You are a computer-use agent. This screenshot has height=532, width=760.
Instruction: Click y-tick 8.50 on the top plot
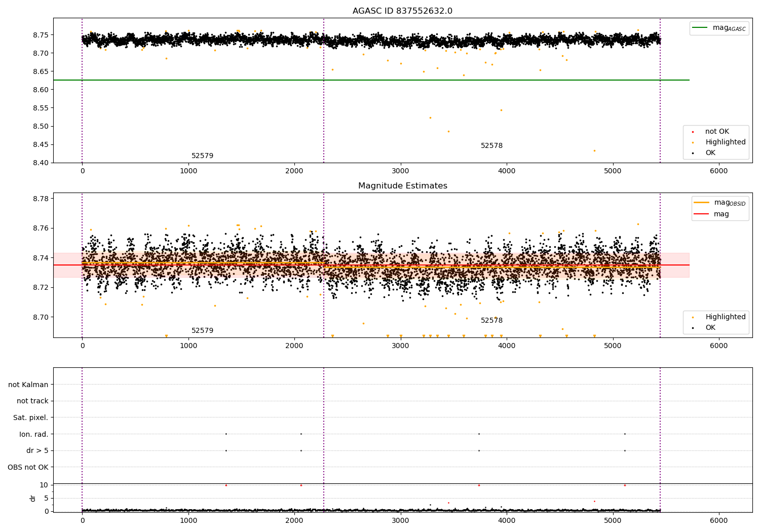41,126
